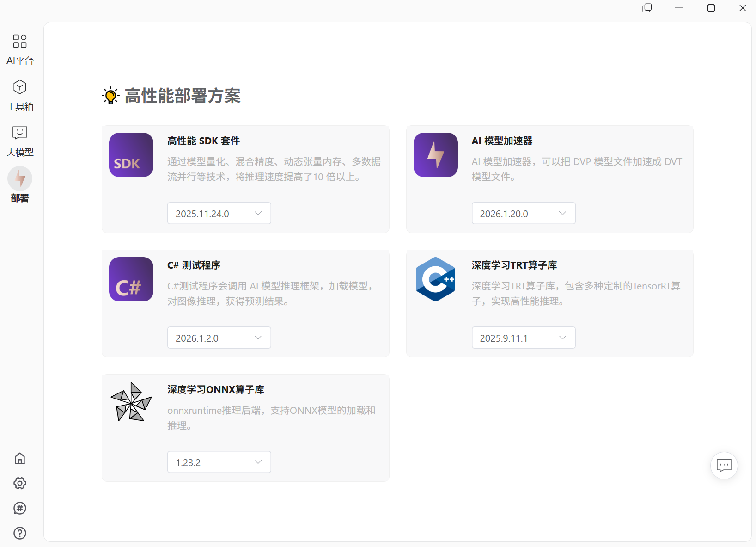Expand AI accelerator version dropdown 2026.1.20.0
756x547 pixels.
pyautogui.click(x=523, y=213)
